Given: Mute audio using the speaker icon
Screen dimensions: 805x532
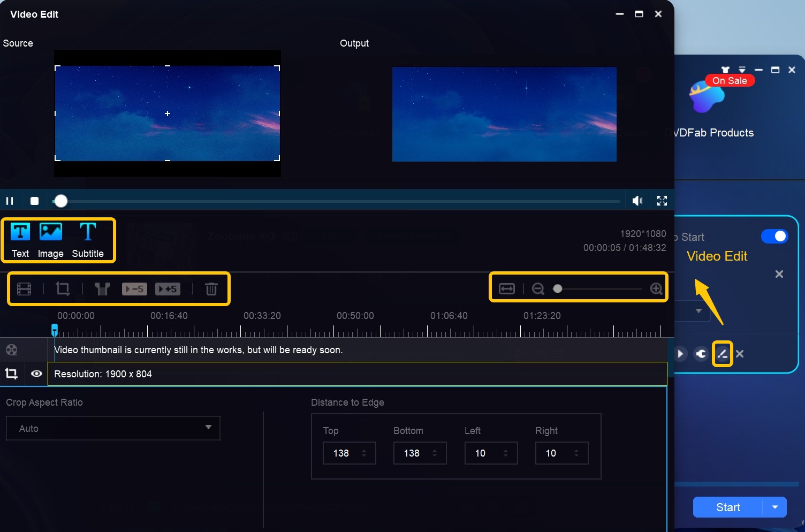Looking at the screenshot, I should point(637,200).
